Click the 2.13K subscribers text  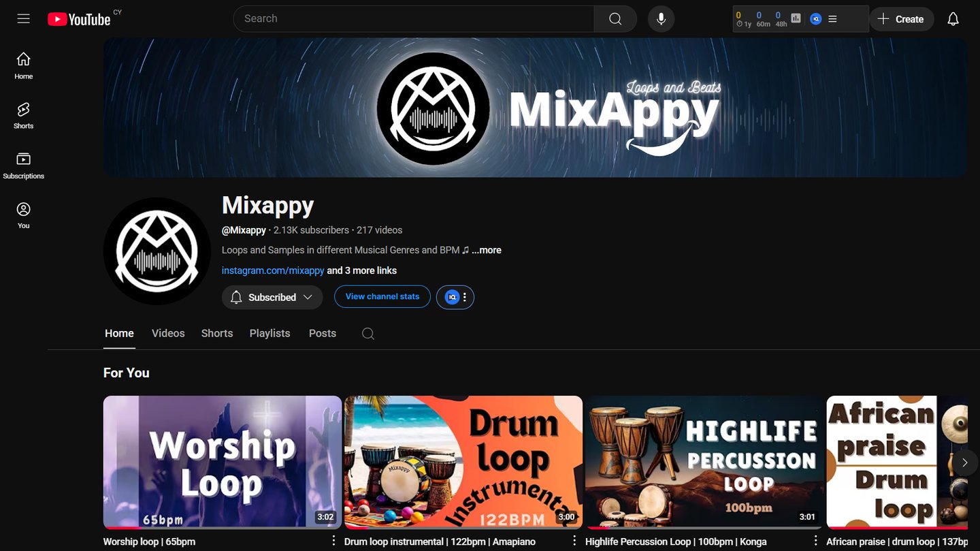tap(311, 230)
